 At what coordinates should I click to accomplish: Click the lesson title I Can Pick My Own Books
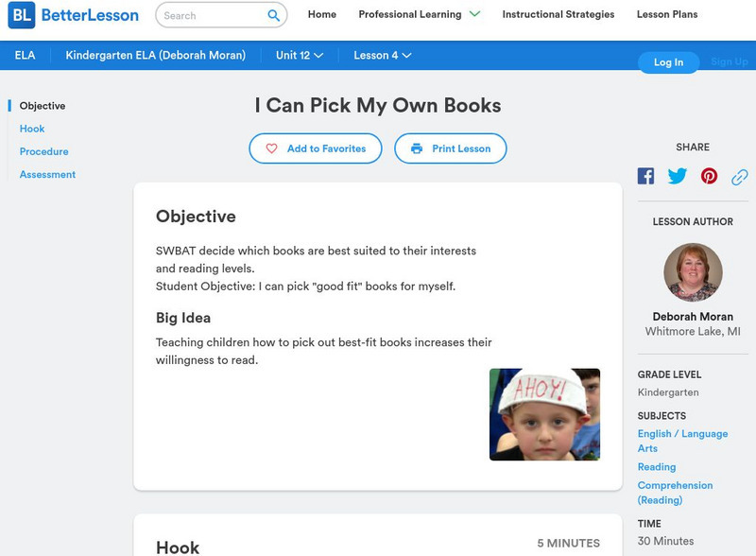(x=378, y=105)
